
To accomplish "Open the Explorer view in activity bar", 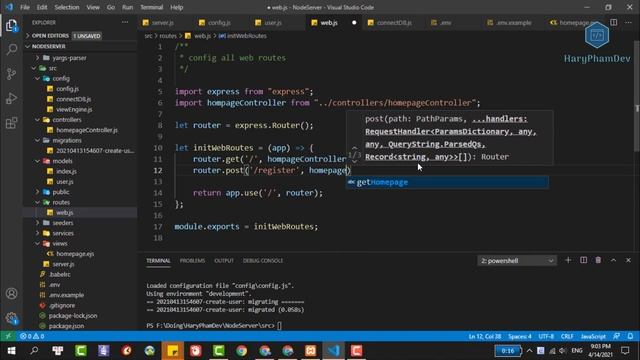I will tap(11, 25).
